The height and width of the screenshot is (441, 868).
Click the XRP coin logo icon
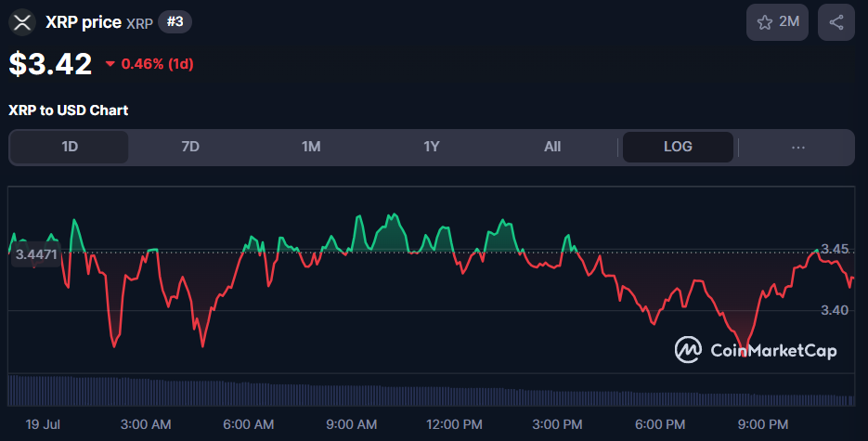(22, 22)
